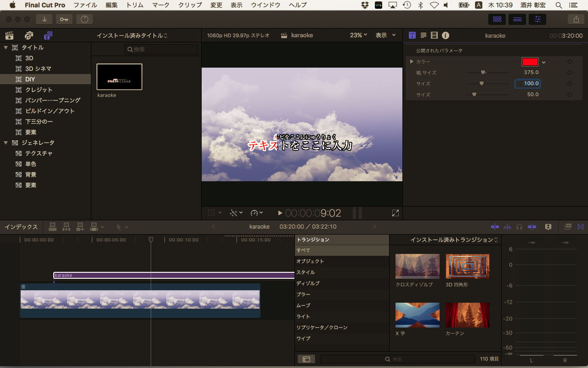Click the インデックス button
Image resolution: width=588 pixels, height=368 pixels.
coord(21,227)
